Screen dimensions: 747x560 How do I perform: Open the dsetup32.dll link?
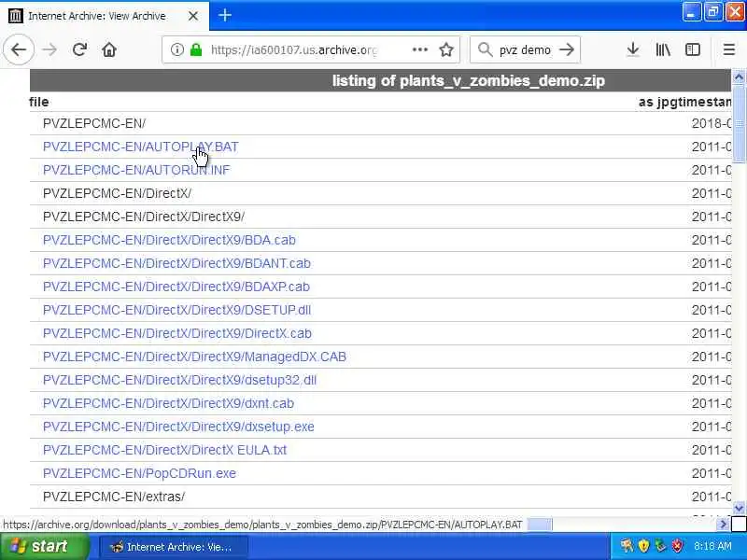(179, 380)
